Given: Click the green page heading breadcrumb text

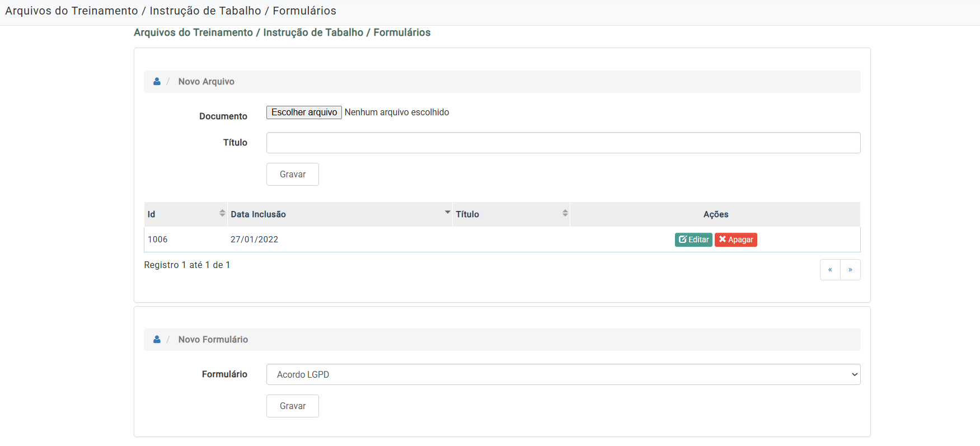Looking at the screenshot, I should click(x=282, y=32).
